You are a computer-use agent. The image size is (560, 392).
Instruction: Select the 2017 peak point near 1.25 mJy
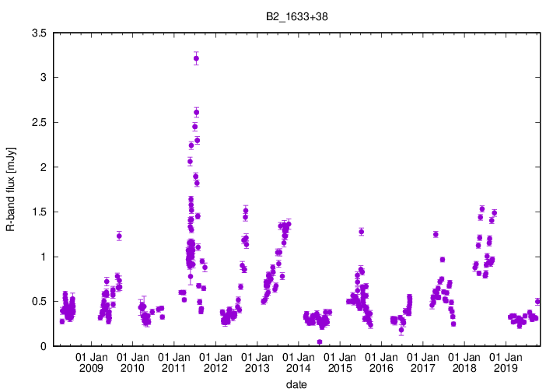436,234
